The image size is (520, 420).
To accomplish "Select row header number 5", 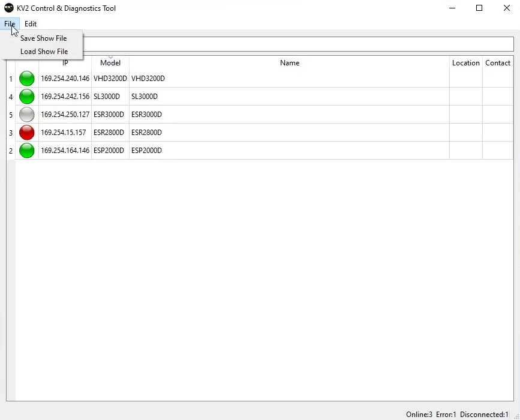I will [x=11, y=115].
